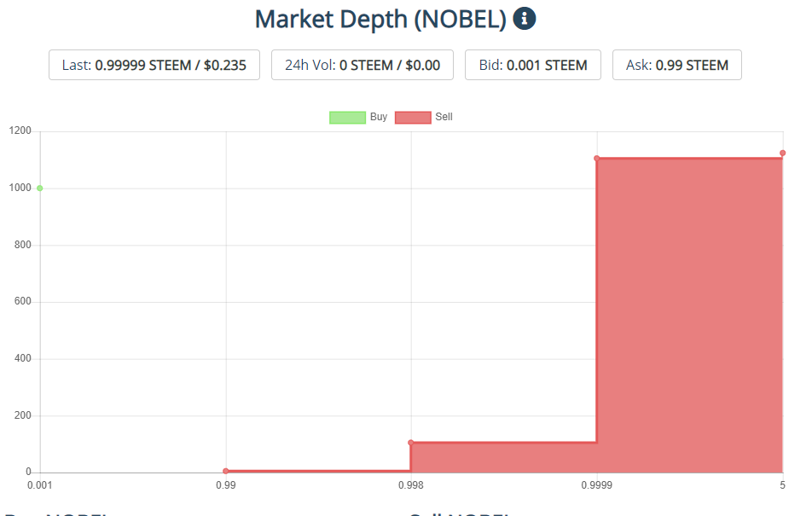The image size is (812, 516).
Task: Click the 24h Vol info box
Action: click(x=362, y=65)
